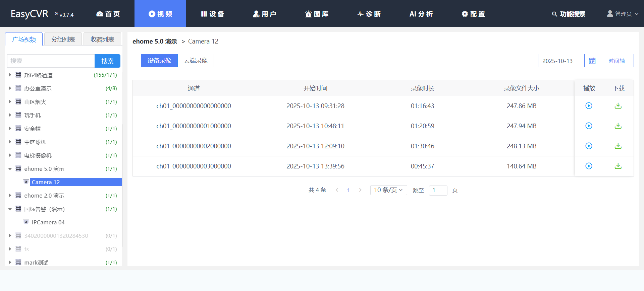Open the 功能搜索 search feature
The image size is (644, 291).
tap(569, 14)
